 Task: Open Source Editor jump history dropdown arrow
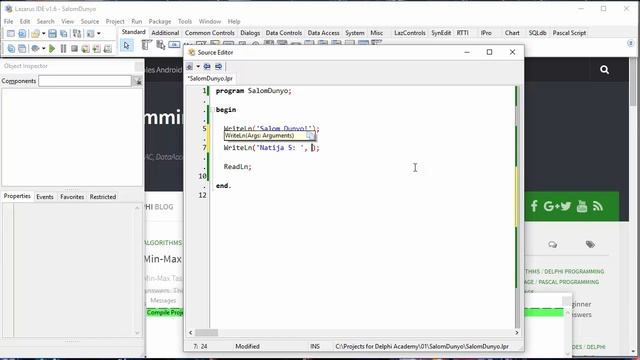tap(198, 66)
